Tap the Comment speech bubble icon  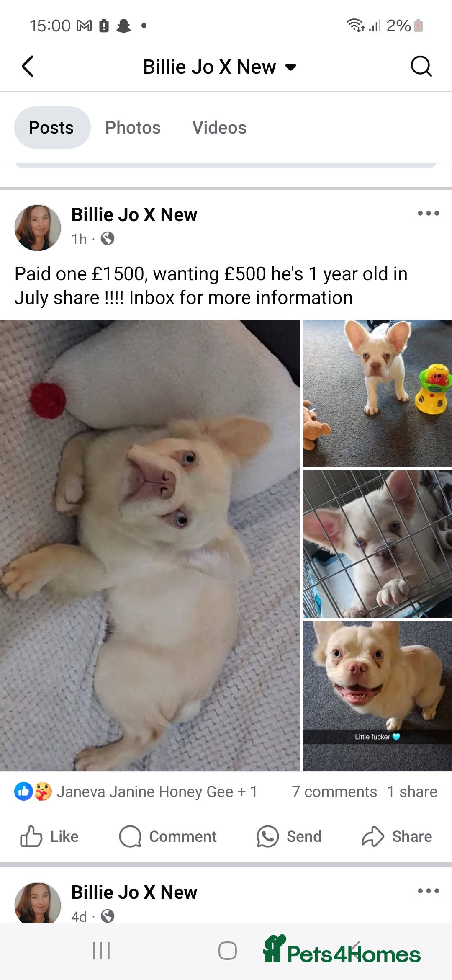pos(130,836)
